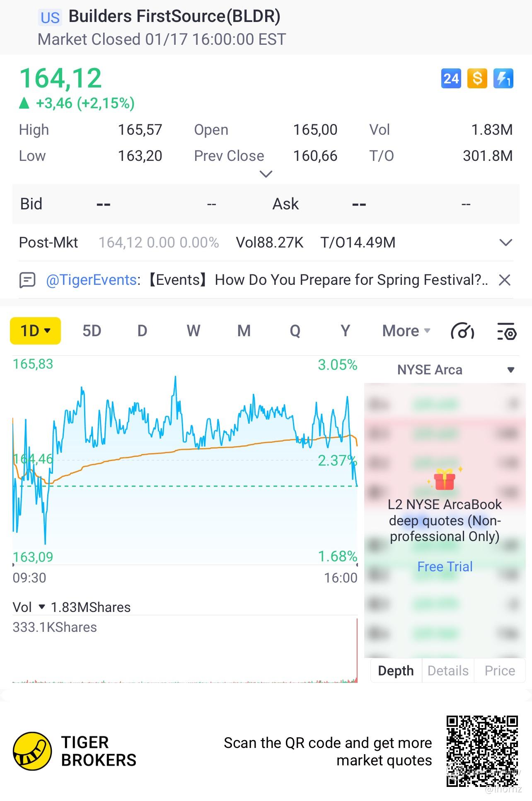
Task: Select the Price tab
Action: point(499,670)
